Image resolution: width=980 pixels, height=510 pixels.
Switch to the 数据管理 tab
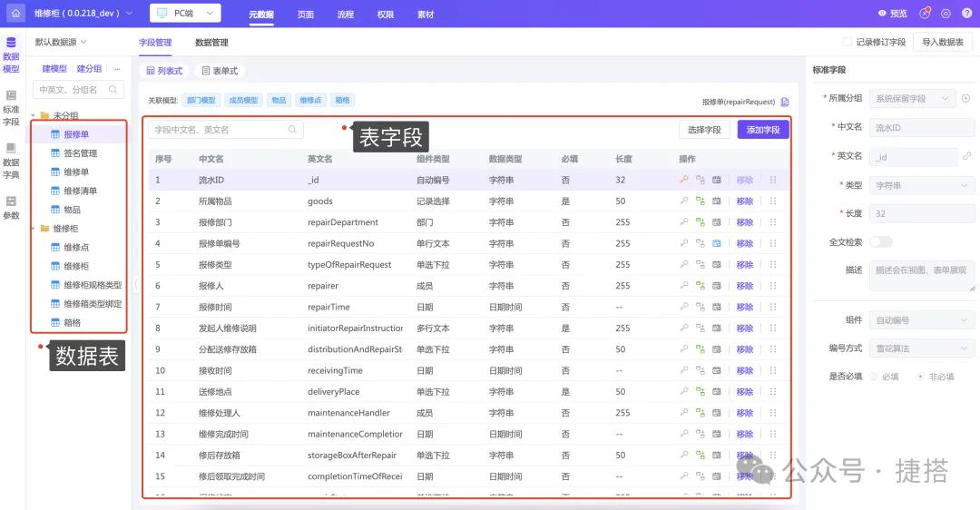coord(211,42)
